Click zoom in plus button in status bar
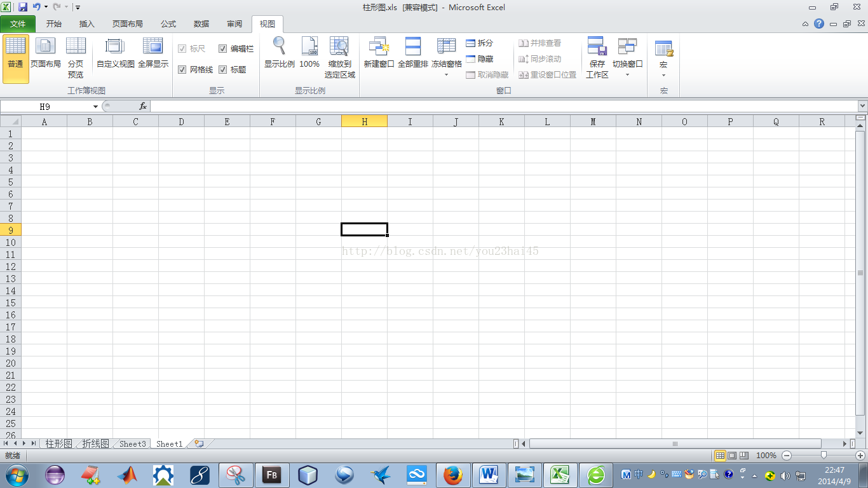 tap(860, 456)
